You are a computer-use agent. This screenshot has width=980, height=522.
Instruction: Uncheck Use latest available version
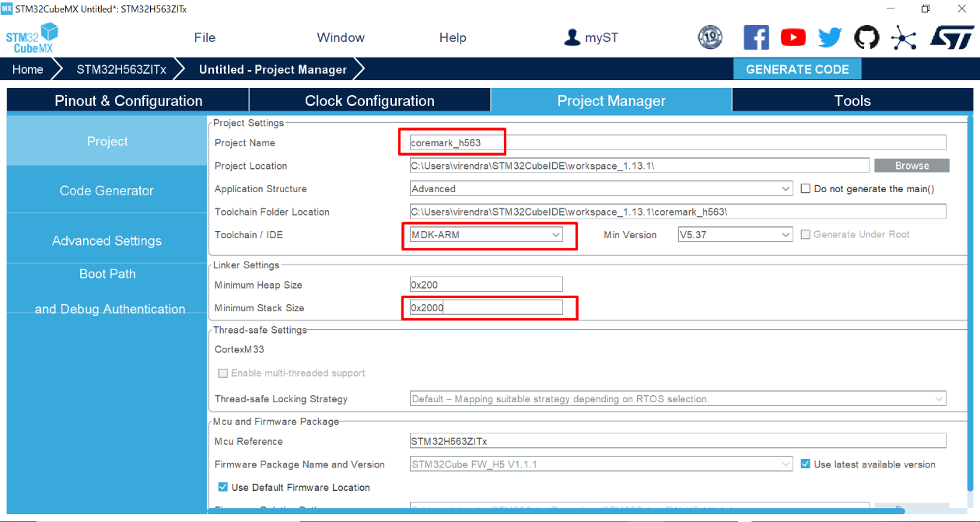pos(805,464)
